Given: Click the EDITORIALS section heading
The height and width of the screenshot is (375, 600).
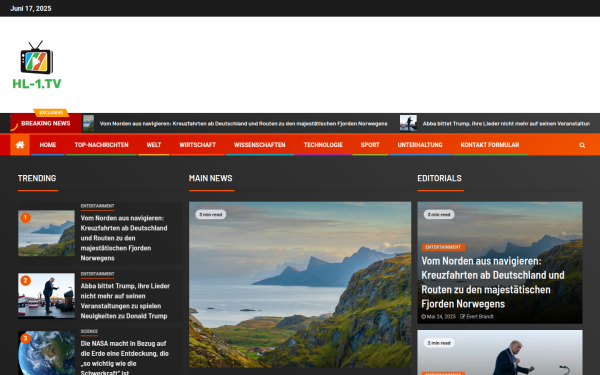Looking at the screenshot, I should tap(439, 178).
